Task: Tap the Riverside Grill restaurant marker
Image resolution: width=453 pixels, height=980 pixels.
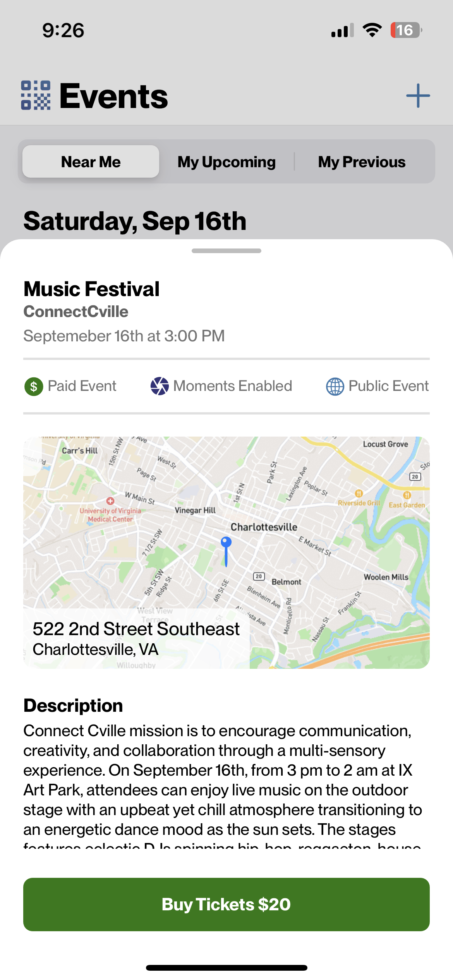Action: (x=359, y=493)
